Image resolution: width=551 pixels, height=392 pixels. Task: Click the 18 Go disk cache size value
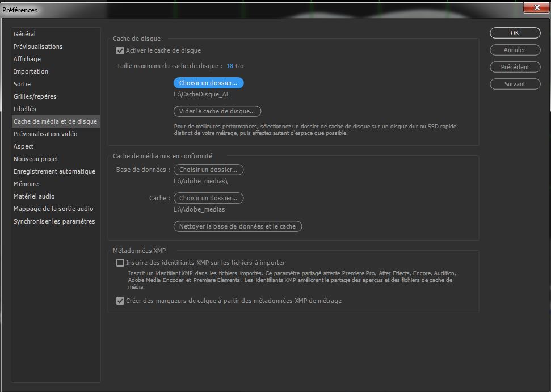pyautogui.click(x=230, y=66)
